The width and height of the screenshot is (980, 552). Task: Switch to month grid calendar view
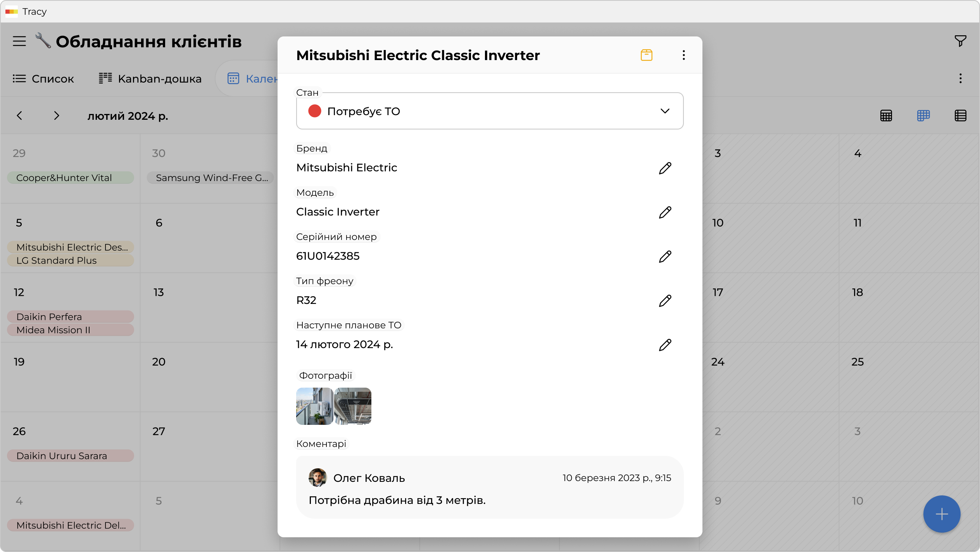coord(886,116)
